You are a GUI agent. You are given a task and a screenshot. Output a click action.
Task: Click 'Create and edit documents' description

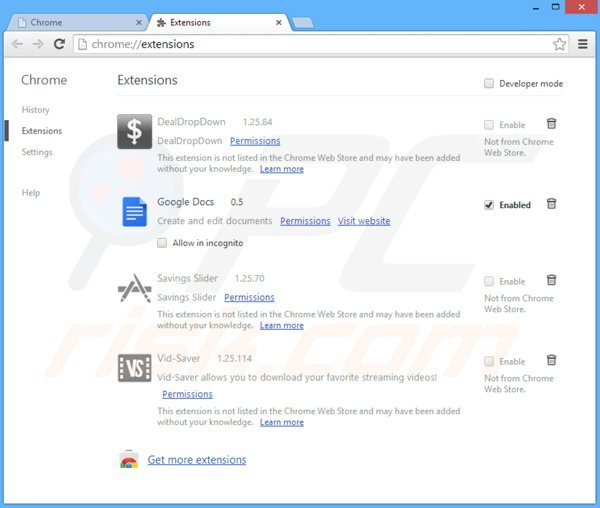pyautogui.click(x=215, y=221)
